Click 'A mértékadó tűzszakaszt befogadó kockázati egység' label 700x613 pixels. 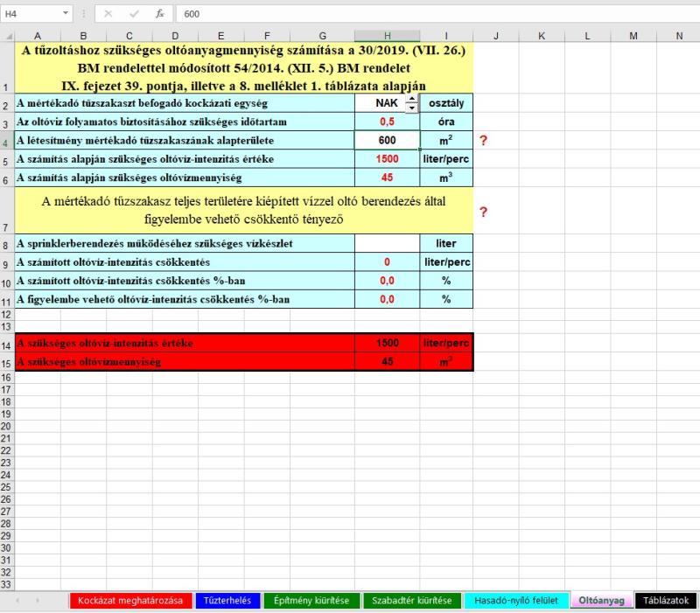click(142, 103)
